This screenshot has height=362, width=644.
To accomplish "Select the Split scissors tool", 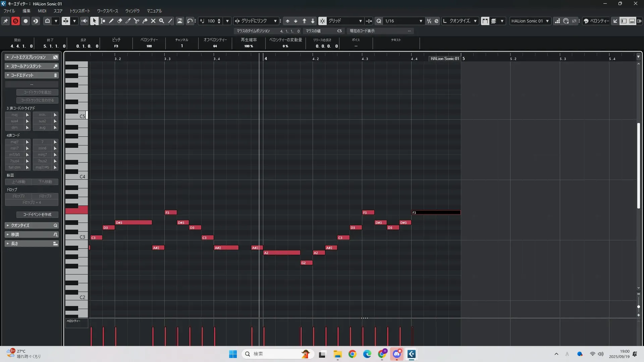I will (x=136, y=21).
